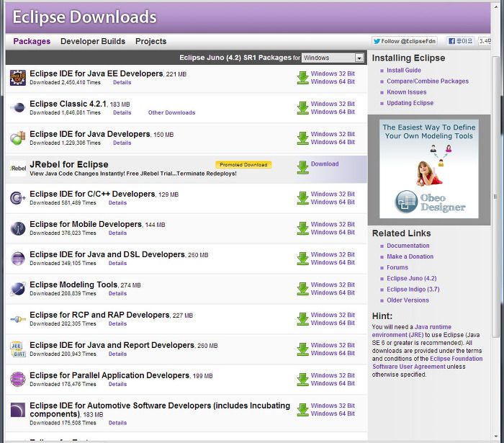Click the page vertical scrollbar

pyautogui.click(x=495, y=197)
